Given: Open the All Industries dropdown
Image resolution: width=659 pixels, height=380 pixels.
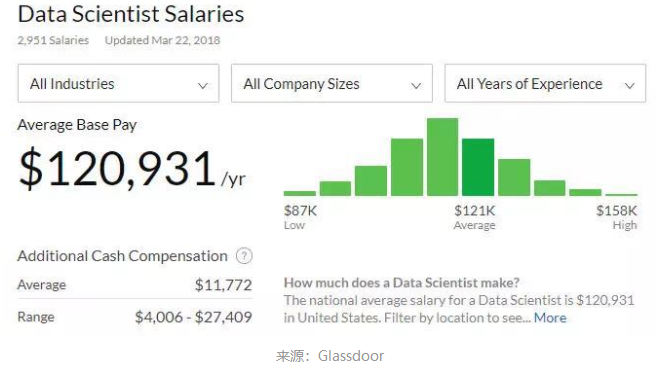Looking at the screenshot, I should (118, 83).
